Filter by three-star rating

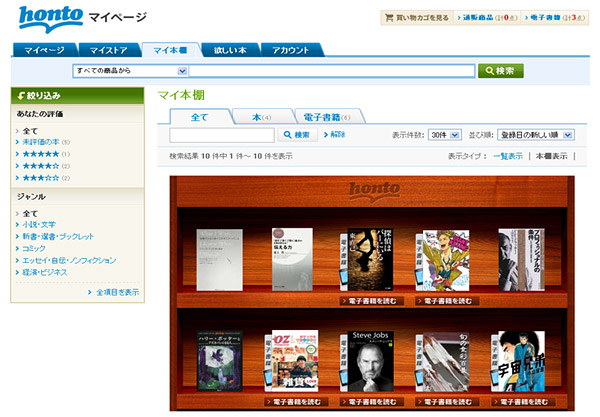pos(42,178)
